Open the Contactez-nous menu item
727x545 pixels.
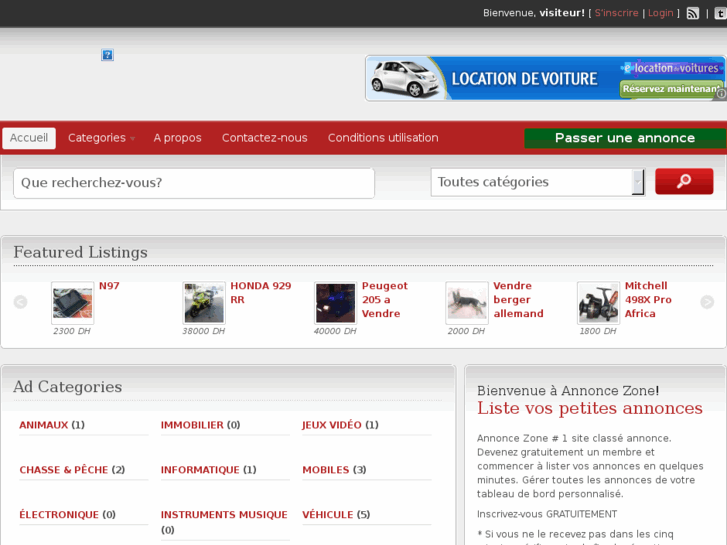point(264,138)
